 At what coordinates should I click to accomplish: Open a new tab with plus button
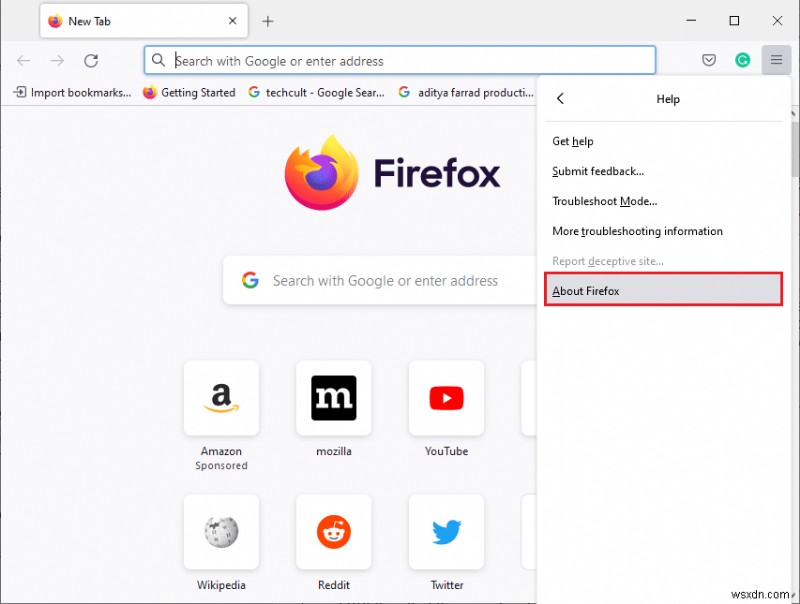pyautogui.click(x=268, y=21)
